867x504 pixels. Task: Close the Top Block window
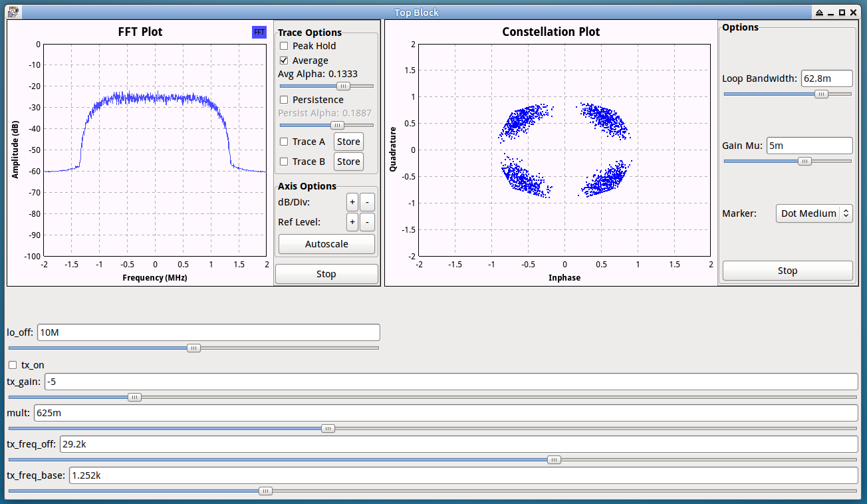tap(853, 13)
